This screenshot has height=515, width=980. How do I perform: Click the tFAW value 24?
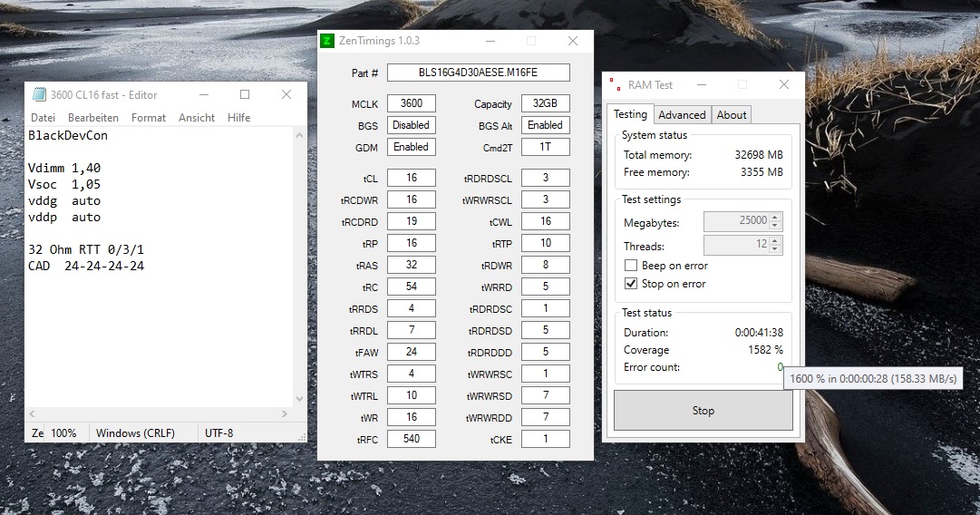[412, 352]
